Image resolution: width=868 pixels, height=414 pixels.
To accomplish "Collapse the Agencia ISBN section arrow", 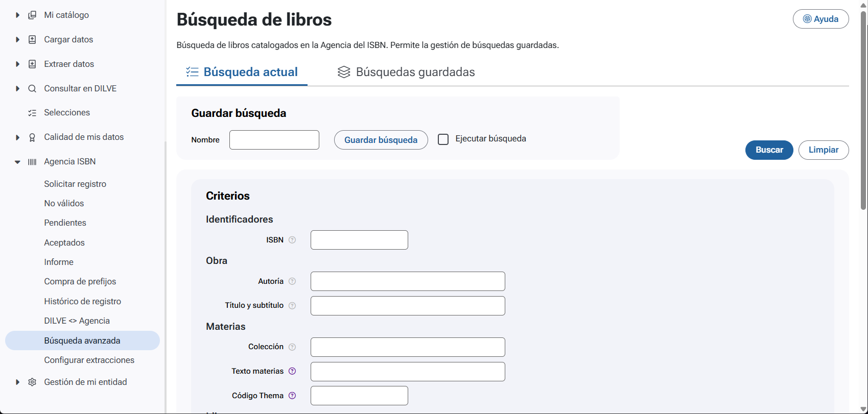I will tap(17, 162).
